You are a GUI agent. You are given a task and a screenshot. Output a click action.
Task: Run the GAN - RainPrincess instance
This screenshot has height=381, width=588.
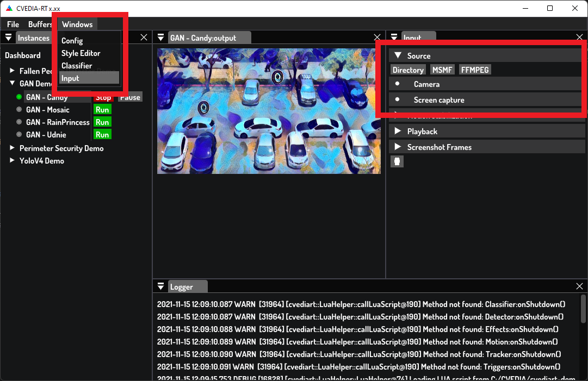click(x=102, y=122)
